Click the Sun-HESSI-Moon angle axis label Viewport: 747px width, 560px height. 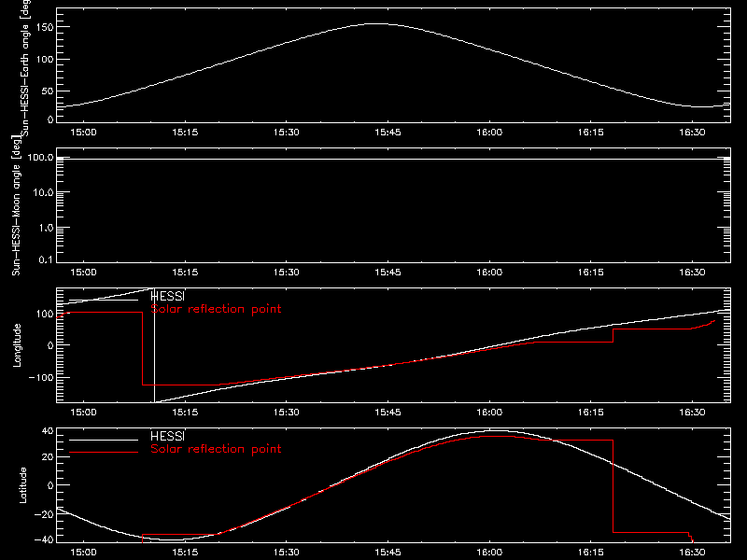[x=16, y=205]
